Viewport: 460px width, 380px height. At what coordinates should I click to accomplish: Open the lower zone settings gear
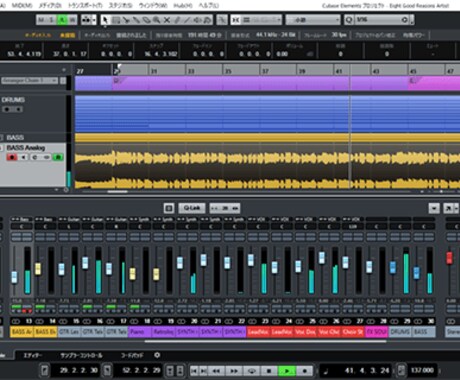pos(157,355)
